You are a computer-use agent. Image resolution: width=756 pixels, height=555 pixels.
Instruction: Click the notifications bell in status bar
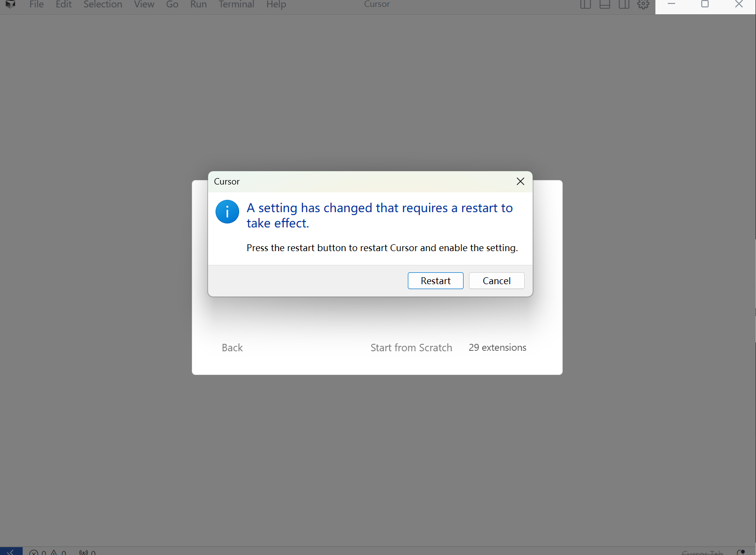[741, 552]
